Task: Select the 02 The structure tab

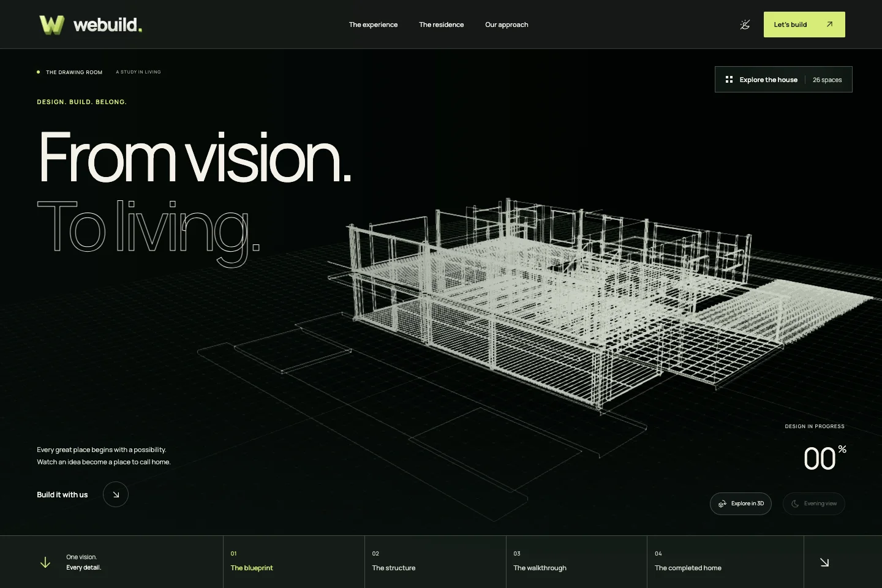Action: click(x=435, y=562)
